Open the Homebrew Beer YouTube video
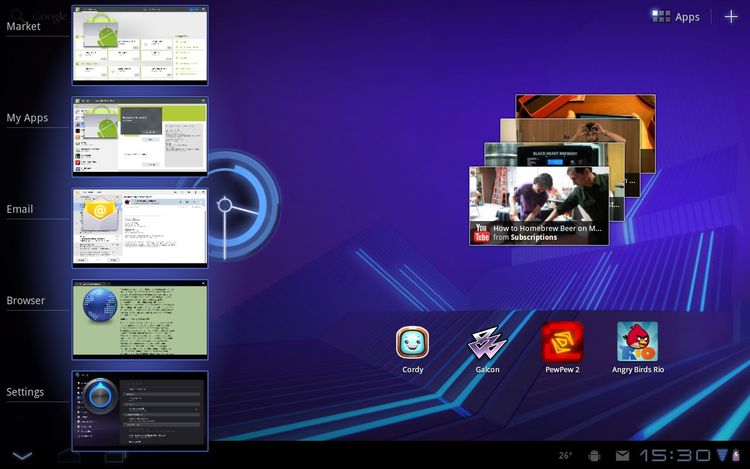The height and width of the screenshot is (469, 750). pyautogui.click(x=538, y=198)
